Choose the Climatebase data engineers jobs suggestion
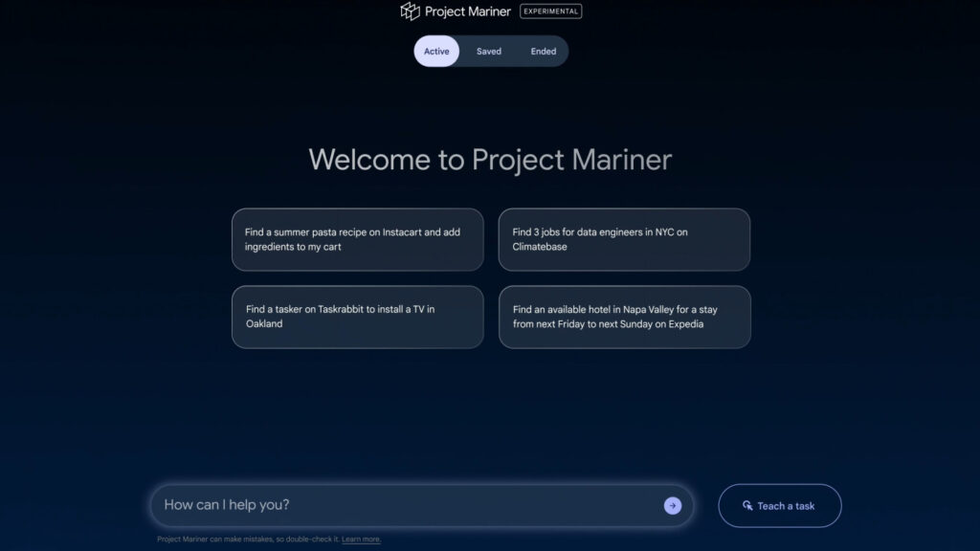 (624, 239)
